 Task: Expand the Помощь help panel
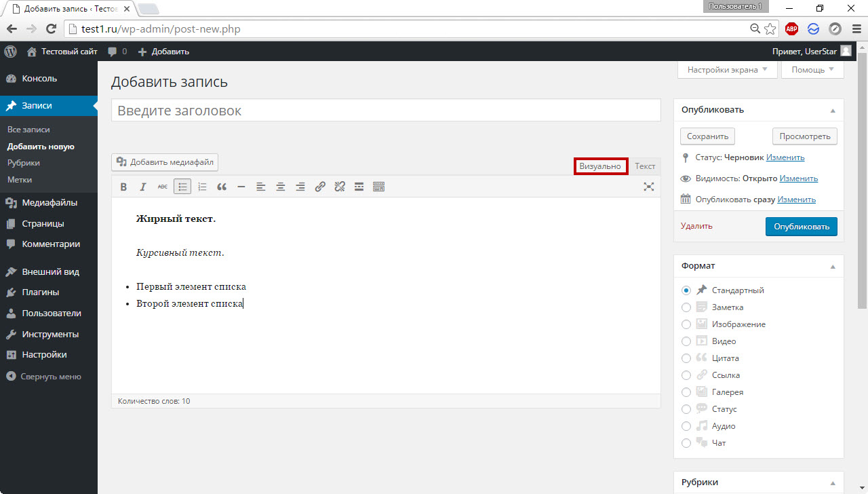812,70
